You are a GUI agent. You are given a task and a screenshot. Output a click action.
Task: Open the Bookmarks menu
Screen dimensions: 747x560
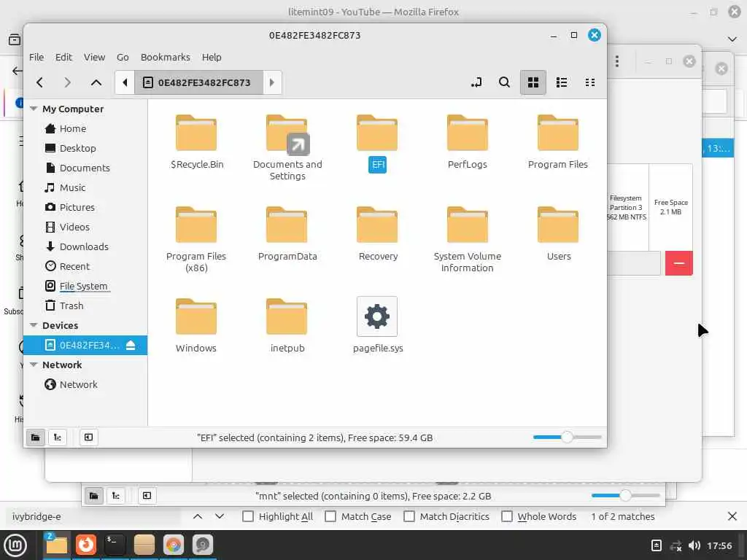click(x=166, y=57)
